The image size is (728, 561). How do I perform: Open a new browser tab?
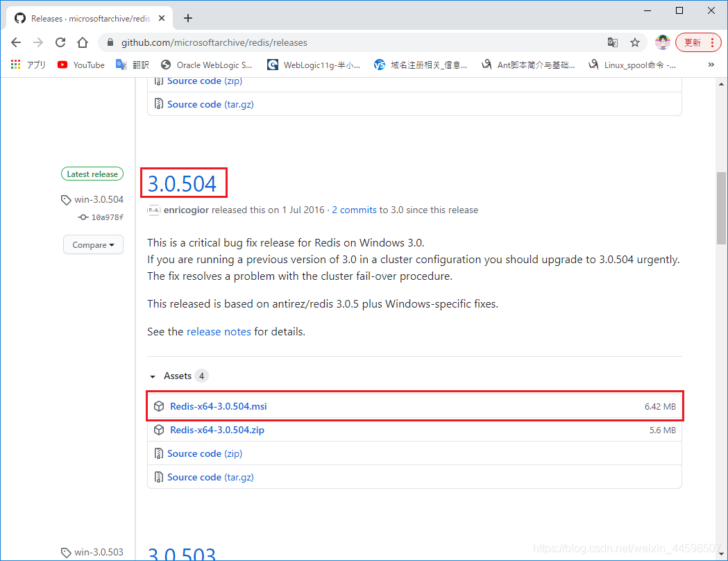pos(188,18)
